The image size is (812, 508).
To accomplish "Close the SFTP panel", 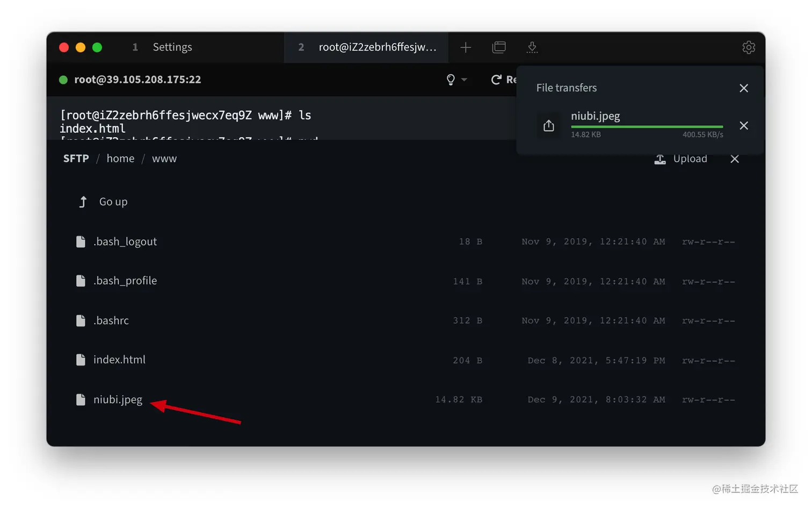I will coord(735,159).
